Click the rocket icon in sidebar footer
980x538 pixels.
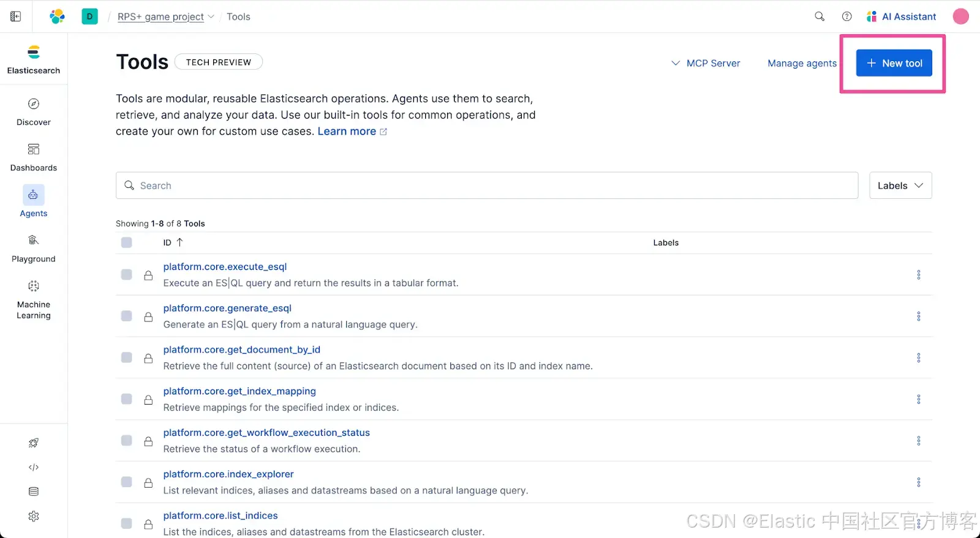(34, 443)
